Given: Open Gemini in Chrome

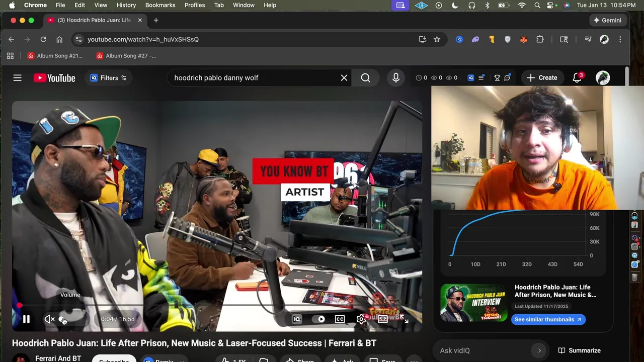Looking at the screenshot, I should coord(607,20).
